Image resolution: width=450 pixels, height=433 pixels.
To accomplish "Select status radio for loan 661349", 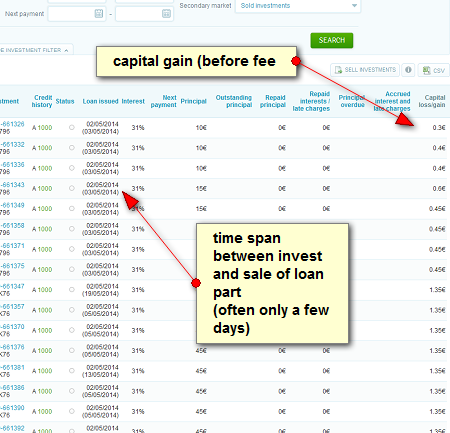I will tap(72, 209).
